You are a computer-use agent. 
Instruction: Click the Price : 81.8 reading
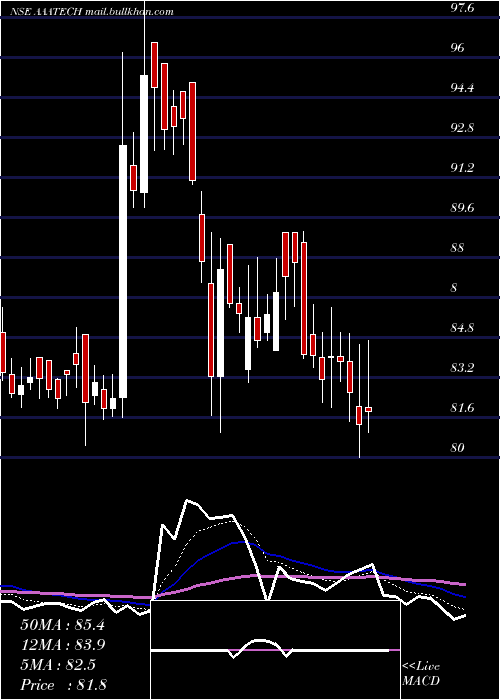tap(63, 685)
